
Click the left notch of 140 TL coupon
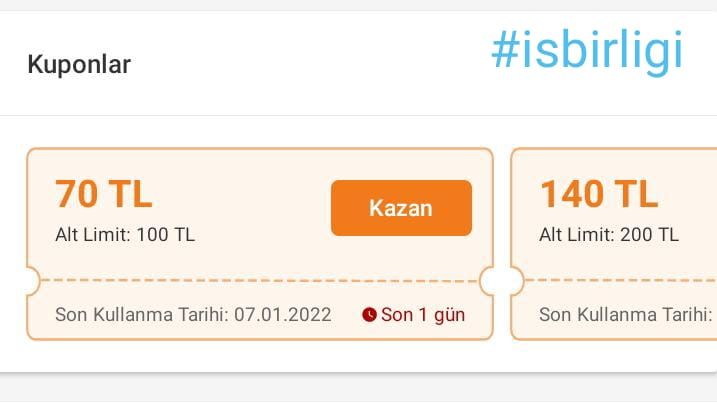coord(514,281)
